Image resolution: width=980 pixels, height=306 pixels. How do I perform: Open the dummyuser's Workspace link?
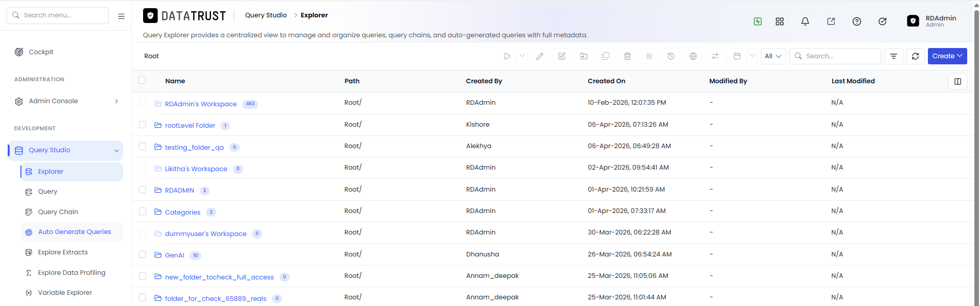point(205,234)
